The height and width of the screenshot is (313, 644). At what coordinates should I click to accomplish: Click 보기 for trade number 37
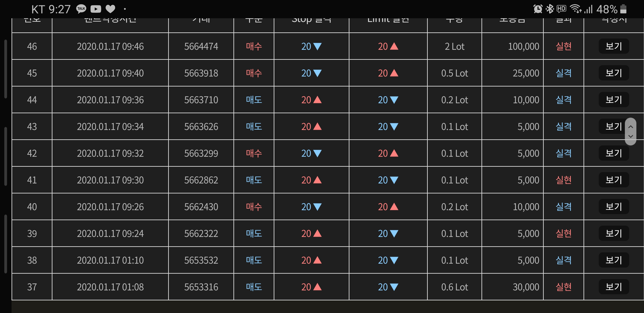click(x=614, y=287)
